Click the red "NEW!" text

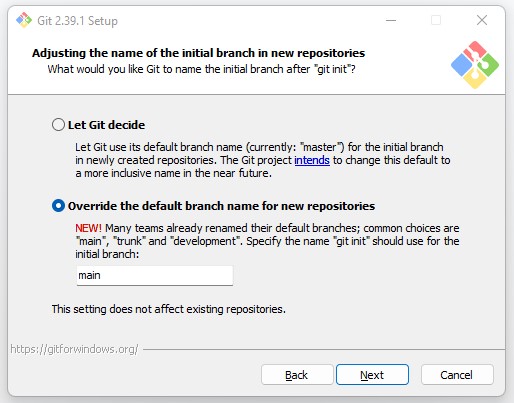coord(88,228)
